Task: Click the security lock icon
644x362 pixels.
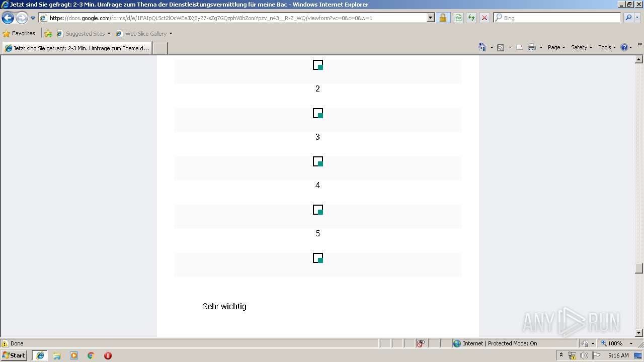Action: click(443, 18)
